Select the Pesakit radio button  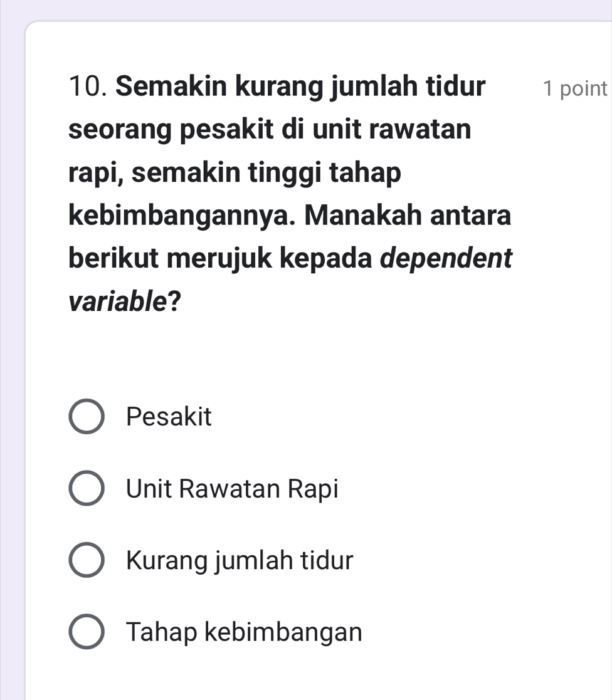pos(86,417)
